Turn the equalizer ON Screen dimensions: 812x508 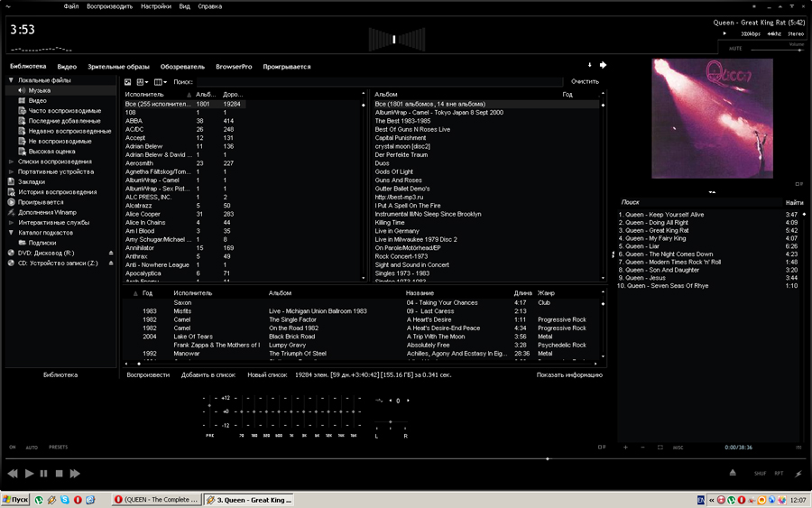[x=13, y=448]
